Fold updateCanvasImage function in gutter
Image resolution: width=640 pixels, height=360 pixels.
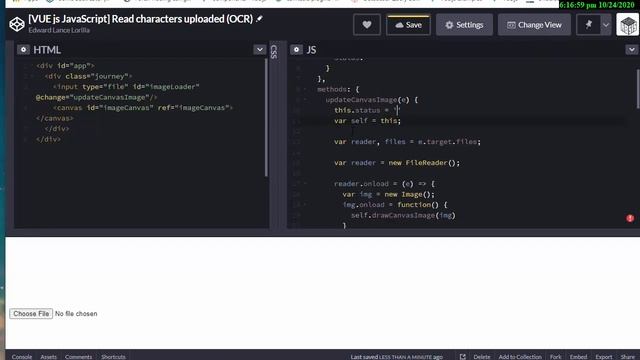[x=305, y=100]
